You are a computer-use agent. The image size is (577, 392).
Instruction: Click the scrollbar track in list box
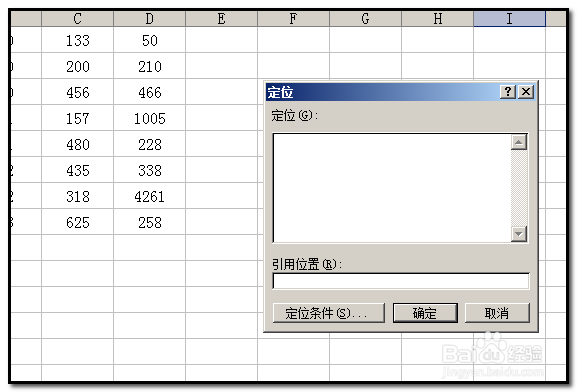pyautogui.click(x=519, y=188)
